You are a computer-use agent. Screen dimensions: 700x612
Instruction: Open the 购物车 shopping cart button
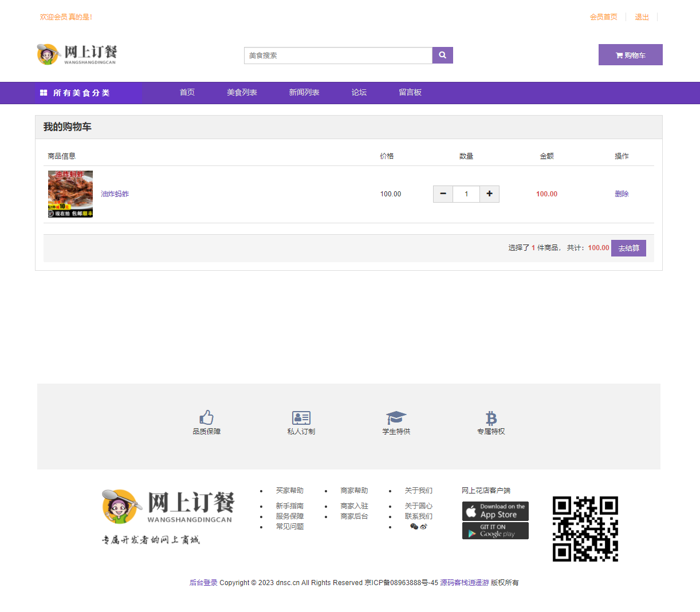click(630, 55)
